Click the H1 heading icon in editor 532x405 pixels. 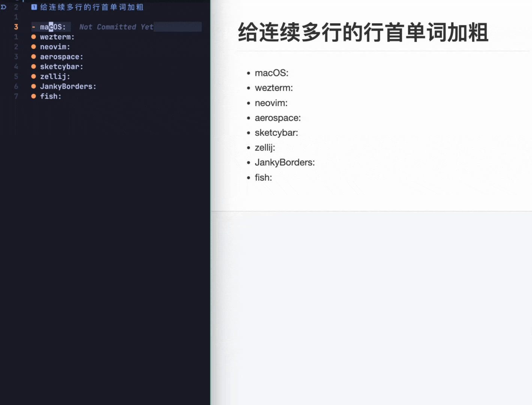tap(34, 7)
